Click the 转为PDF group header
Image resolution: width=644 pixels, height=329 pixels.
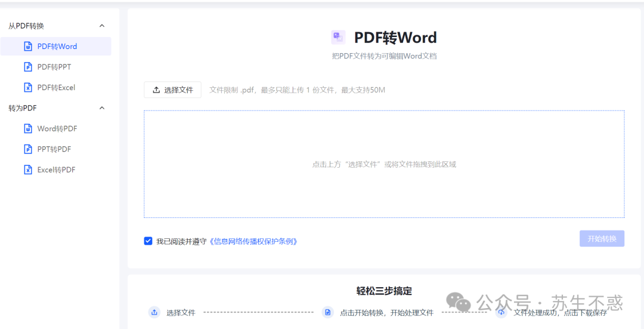[x=56, y=107]
